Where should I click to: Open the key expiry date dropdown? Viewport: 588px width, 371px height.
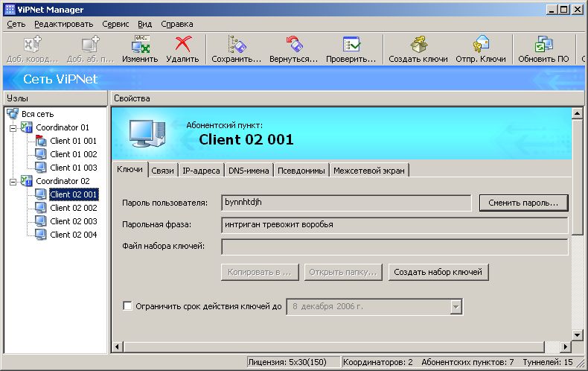point(456,307)
